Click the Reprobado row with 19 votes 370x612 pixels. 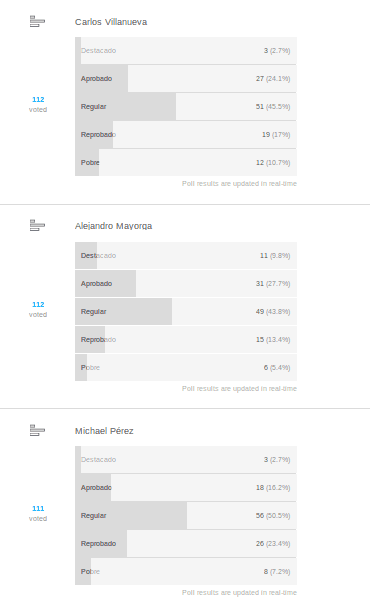click(186, 135)
